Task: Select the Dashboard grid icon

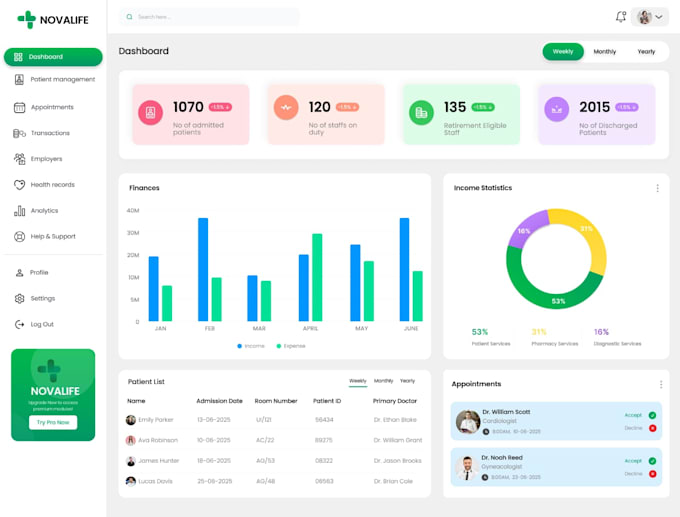Action: click(18, 57)
